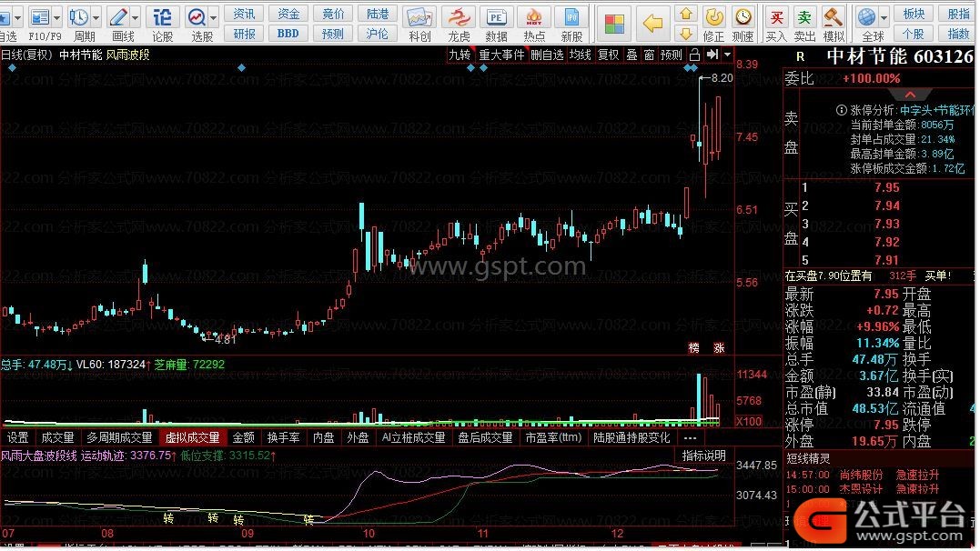Screen dimensions: 980x551
Task: Click the 资讯 news button
Action: pyautogui.click(x=244, y=14)
